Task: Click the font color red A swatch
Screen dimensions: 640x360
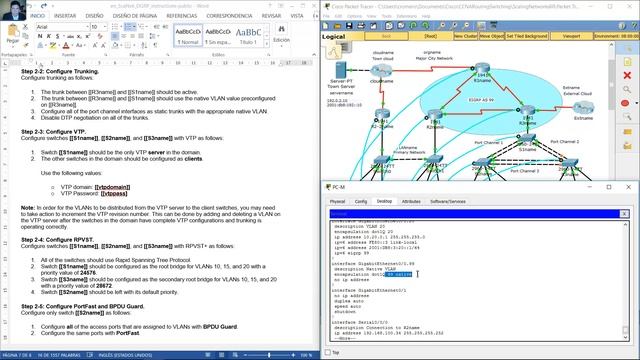Action: tap(66, 46)
